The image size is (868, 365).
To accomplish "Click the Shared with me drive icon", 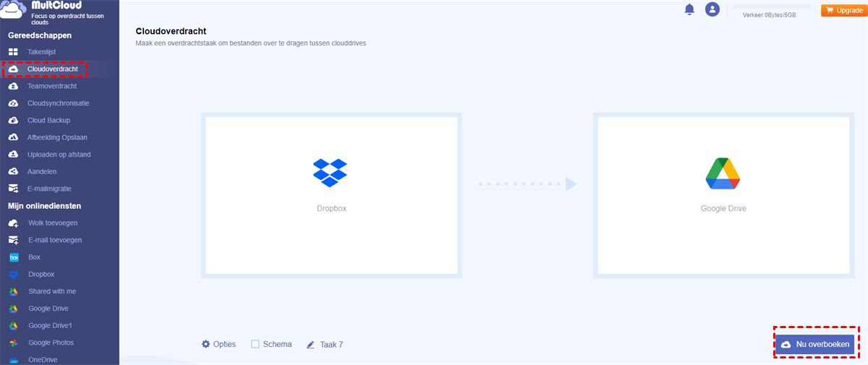I will tap(13, 291).
